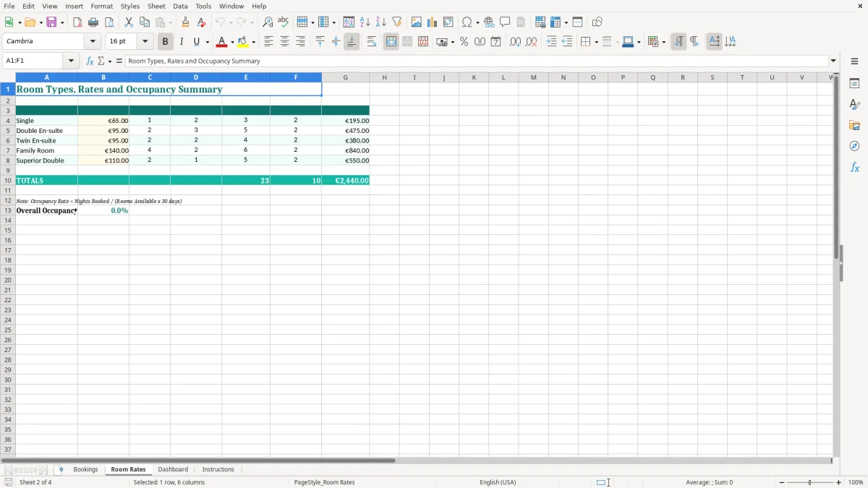Expand the font color dropdown arrow
The width and height of the screenshot is (868, 488).
(x=232, y=42)
